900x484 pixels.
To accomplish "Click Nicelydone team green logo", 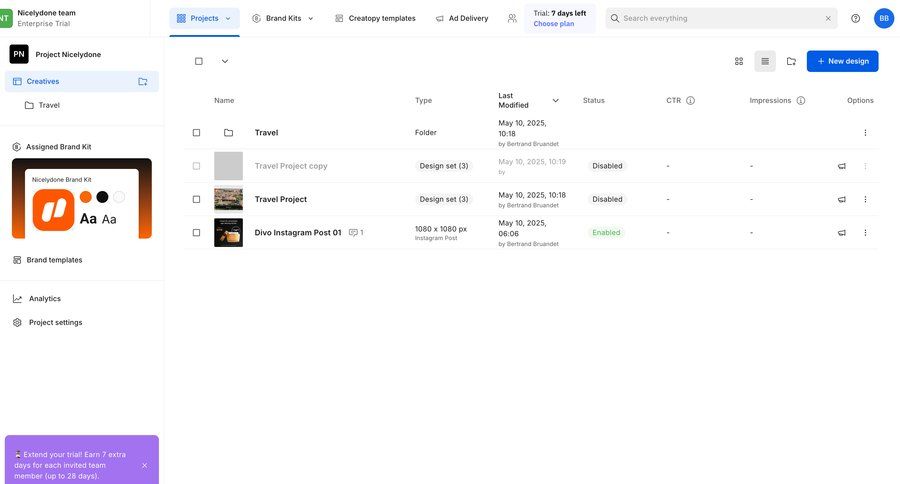I will click(x=5, y=18).
